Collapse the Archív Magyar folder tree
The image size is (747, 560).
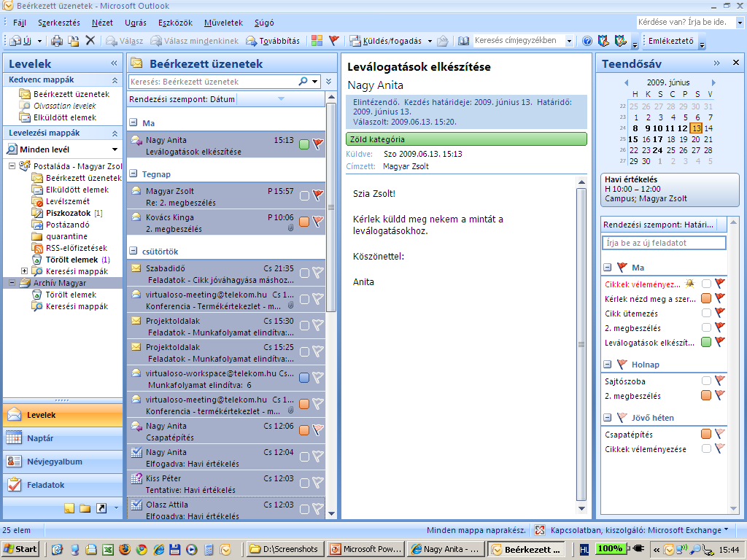pyautogui.click(x=12, y=283)
